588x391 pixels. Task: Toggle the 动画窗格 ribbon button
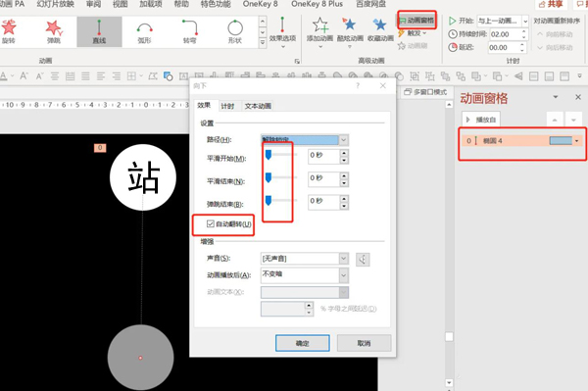point(416,20)
